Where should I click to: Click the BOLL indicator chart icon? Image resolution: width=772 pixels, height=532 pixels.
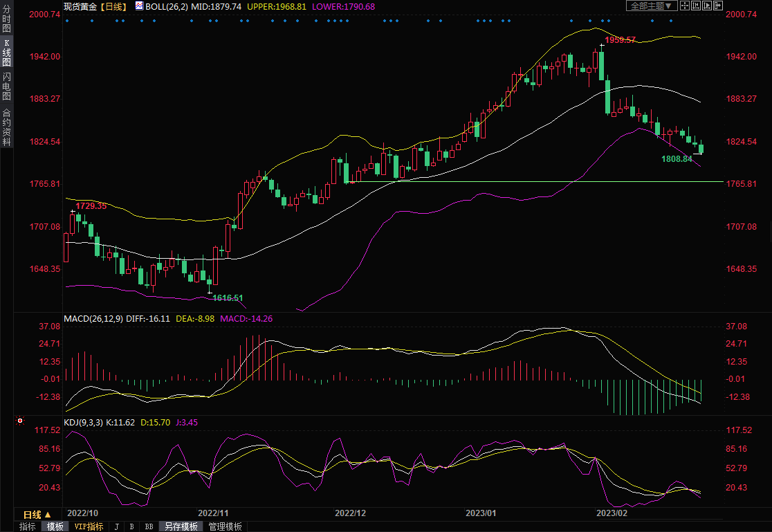pyautogui.click(x=139, y=6)
